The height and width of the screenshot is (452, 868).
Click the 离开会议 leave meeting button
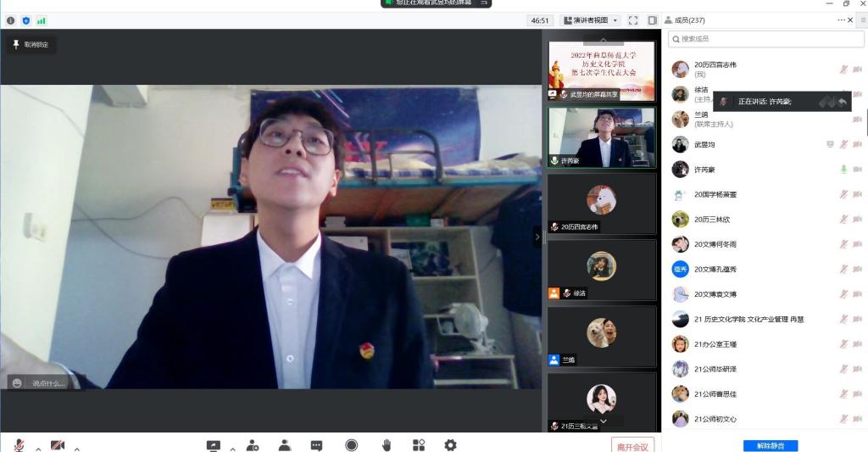click(632, 446)
